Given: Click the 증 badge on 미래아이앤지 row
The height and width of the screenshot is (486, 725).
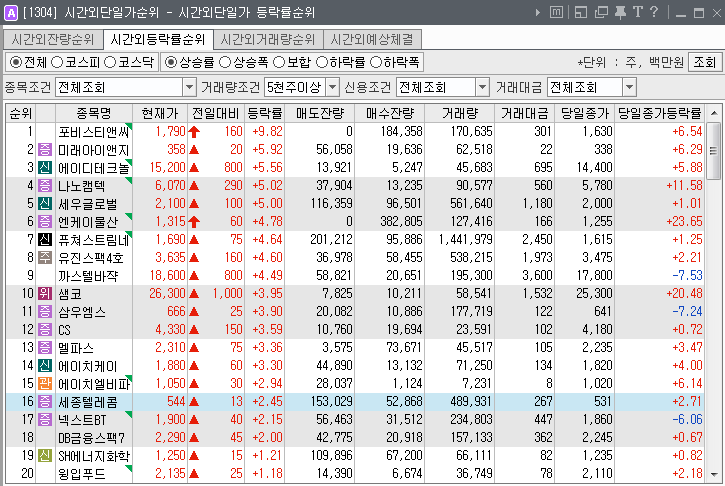Looking at the screenshot, I should [44, 149].
